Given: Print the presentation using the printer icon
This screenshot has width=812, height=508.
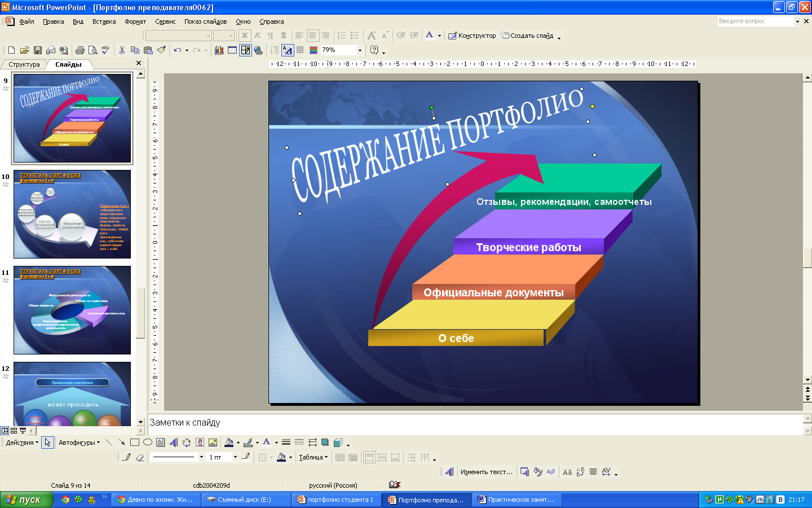Looking at the screenshot, I should click(80, 50).
